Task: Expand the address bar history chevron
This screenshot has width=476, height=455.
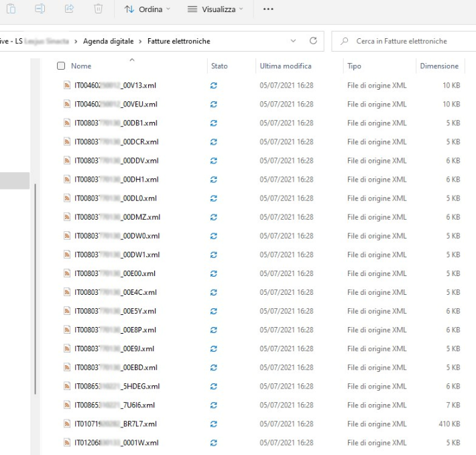Action: (x=293, y=42)
